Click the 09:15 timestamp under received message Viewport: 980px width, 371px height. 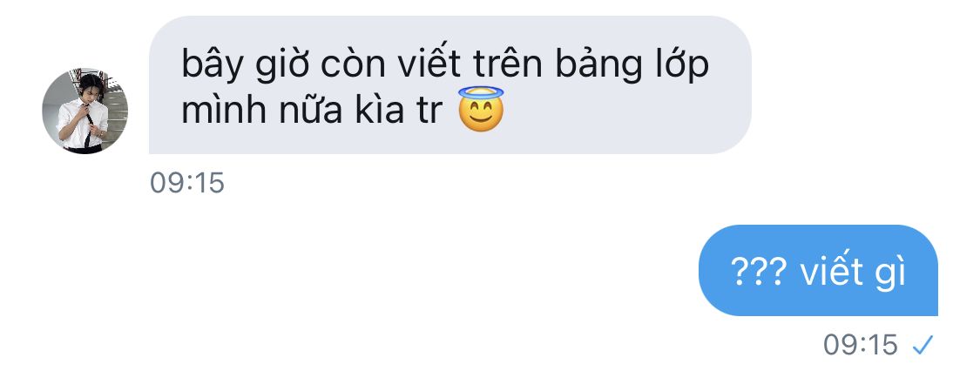tap(187, 184)
